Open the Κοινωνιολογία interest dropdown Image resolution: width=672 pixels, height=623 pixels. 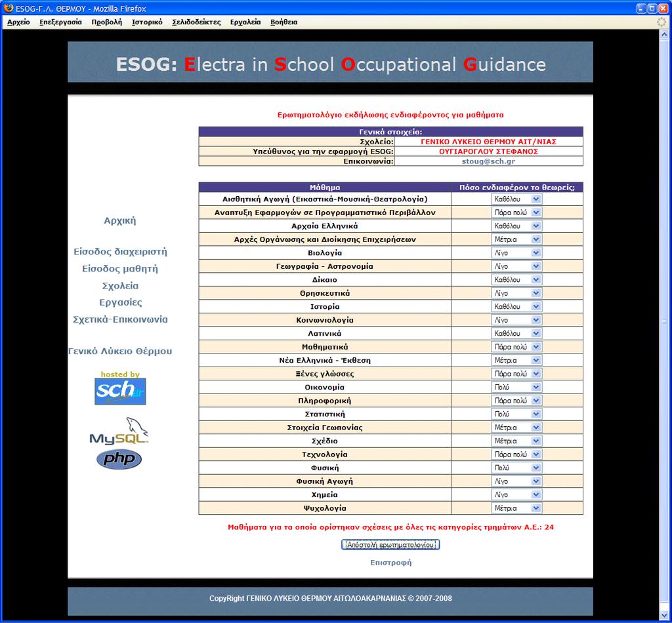point(516,320)
